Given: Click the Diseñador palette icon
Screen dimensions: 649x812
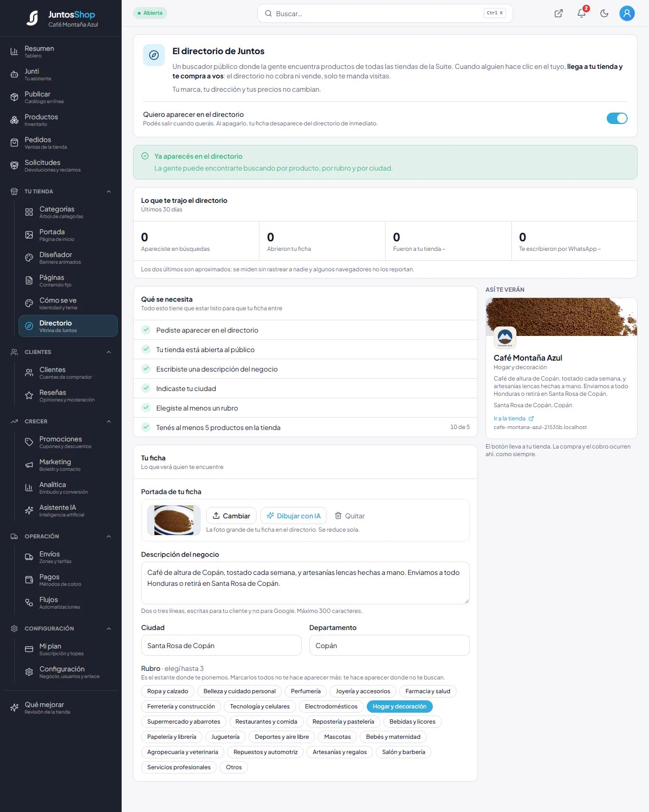Looking at the screenshot, I should coord(29,258).
